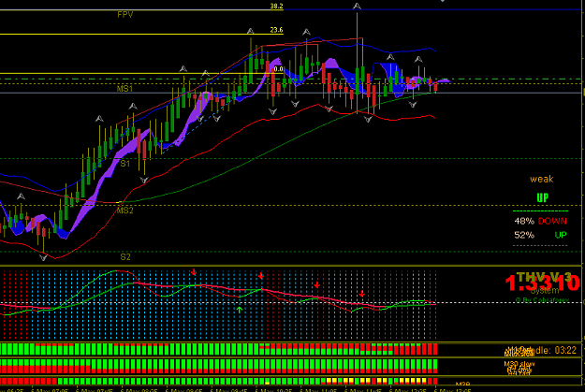Click the 0.0 Fibonacci level label
Image resolution: width=585 pixels, height=392 pixels.
(x=278, y=69)
